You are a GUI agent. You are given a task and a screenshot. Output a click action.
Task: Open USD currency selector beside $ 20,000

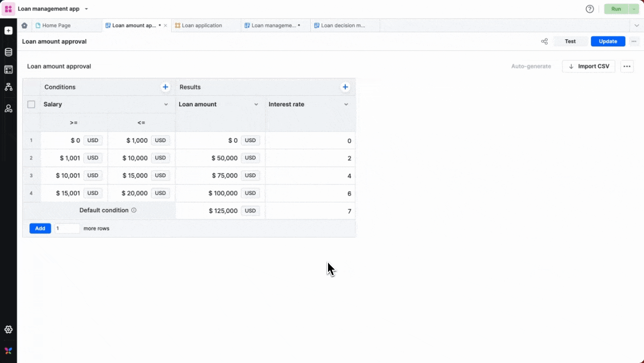[160, 193]
